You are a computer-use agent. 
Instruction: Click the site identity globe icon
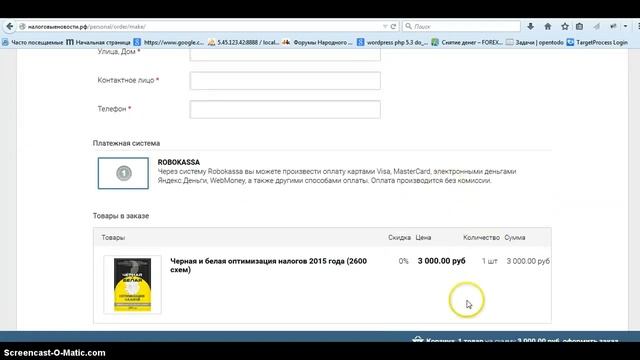(x=22, y=27)
